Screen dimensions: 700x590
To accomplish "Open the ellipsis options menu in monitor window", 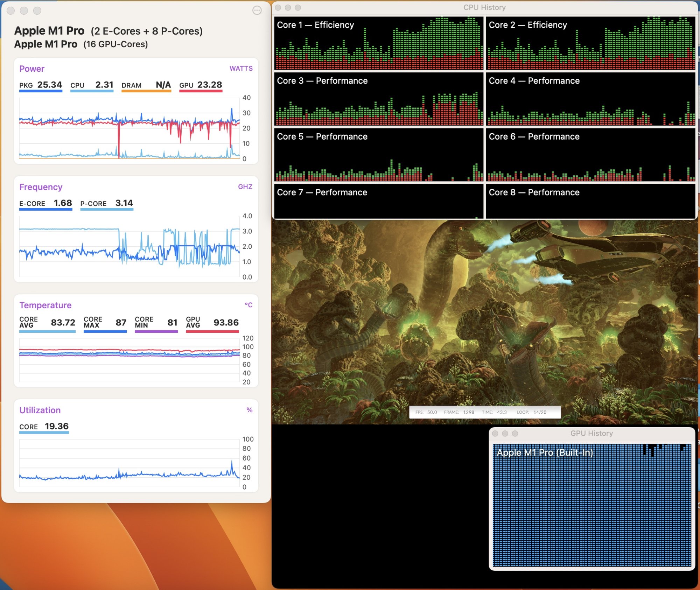I will (x=257, y=10).
